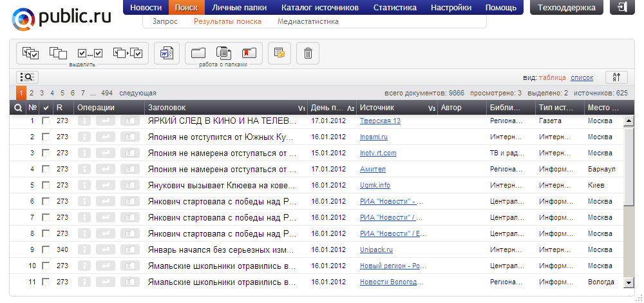The image size is (644, 303).
Task: Click the invert-selection icon
Action: [x=128, y=53]
